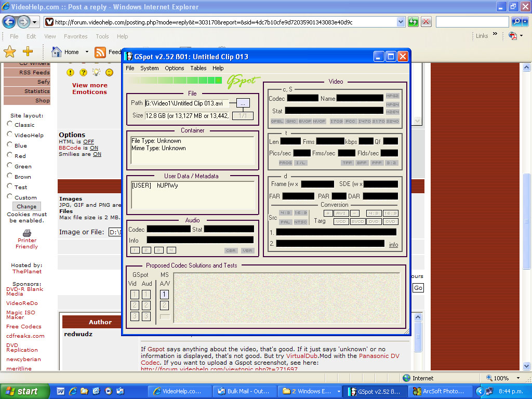Open Favorites Center star icon
532x399 pixels.
pos(10,51)
